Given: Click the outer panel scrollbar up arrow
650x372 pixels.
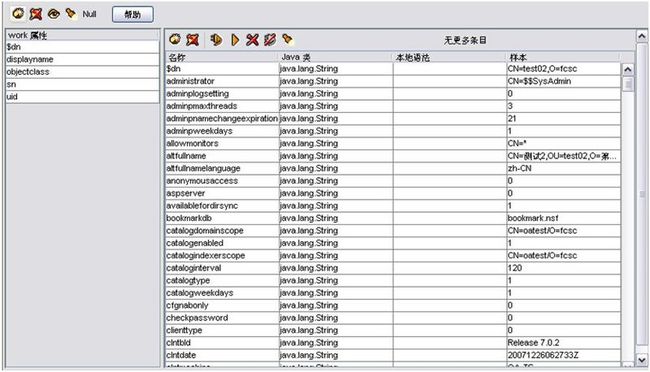Looking at the screenshot, I should pos(642,36).
